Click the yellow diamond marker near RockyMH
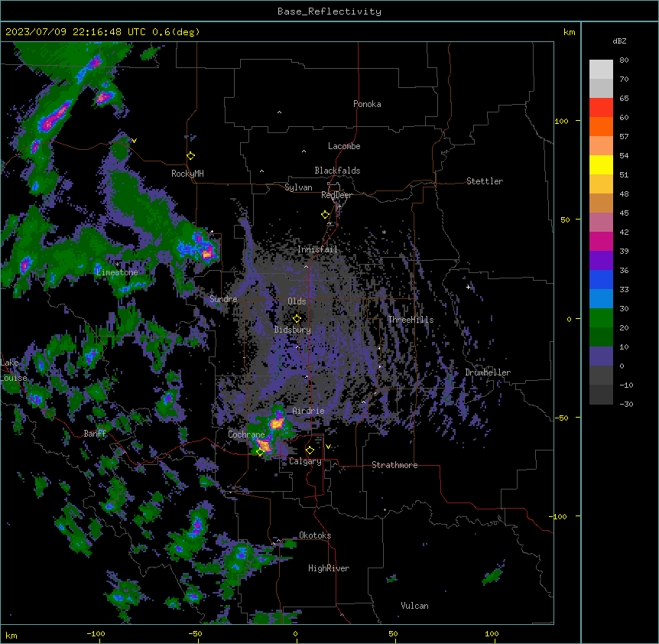 click(191, 156)
